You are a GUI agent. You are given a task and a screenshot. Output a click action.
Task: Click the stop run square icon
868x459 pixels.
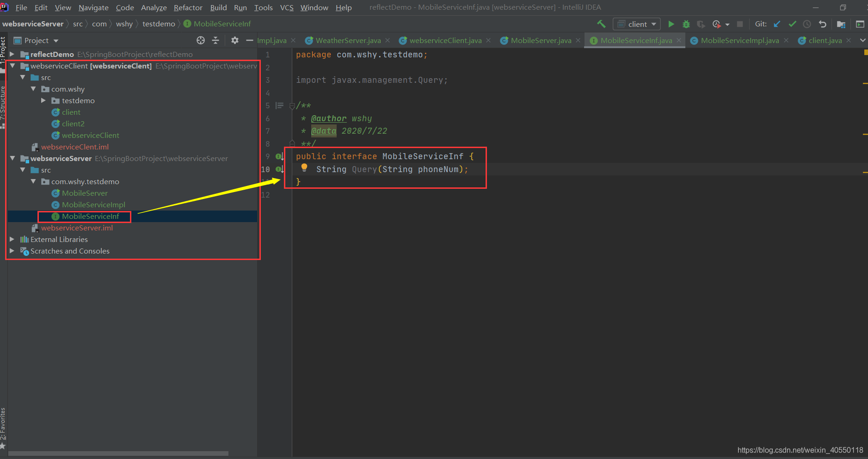pos(740,24)
